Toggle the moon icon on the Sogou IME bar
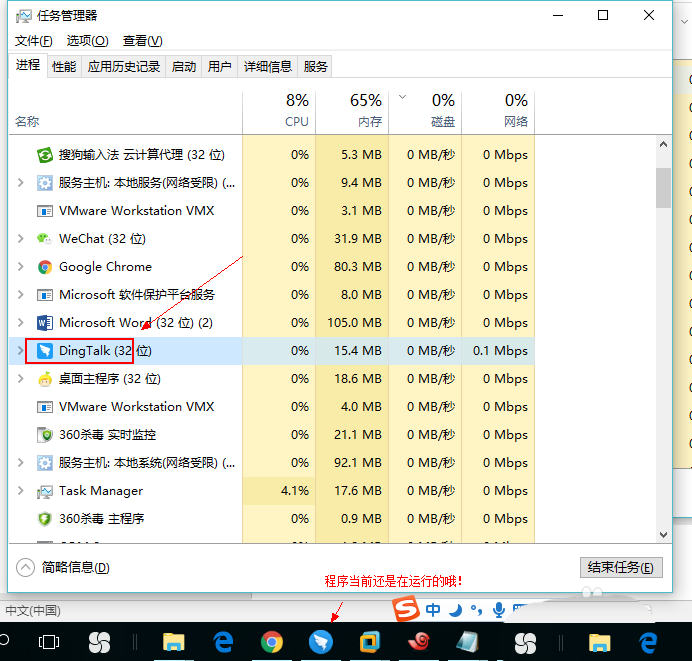The height and width of the screenshot is (661, 692). (455, 610)
